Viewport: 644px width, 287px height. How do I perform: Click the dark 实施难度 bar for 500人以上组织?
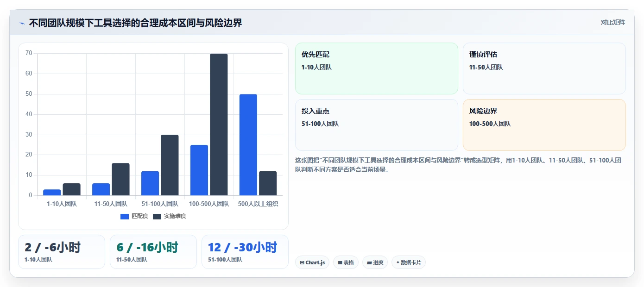tap(268, 183)
